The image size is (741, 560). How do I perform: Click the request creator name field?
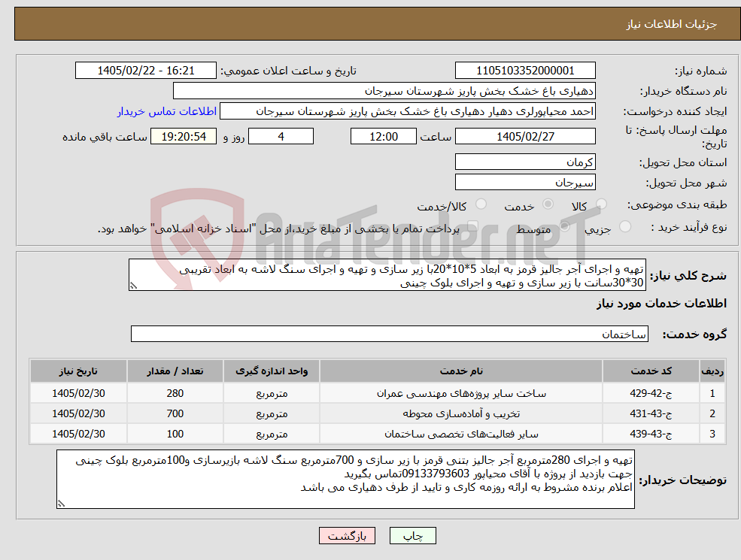coord(407,111)
